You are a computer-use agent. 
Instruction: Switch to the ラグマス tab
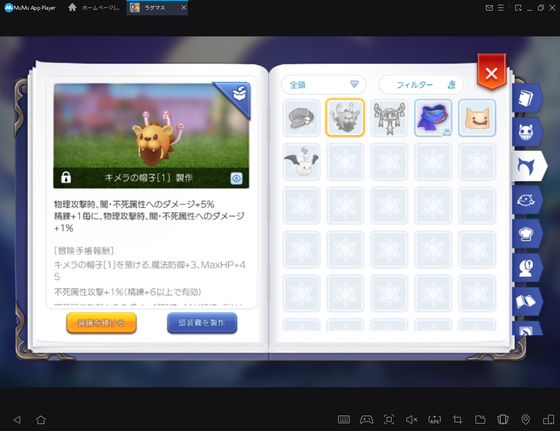tap(157, 8)
